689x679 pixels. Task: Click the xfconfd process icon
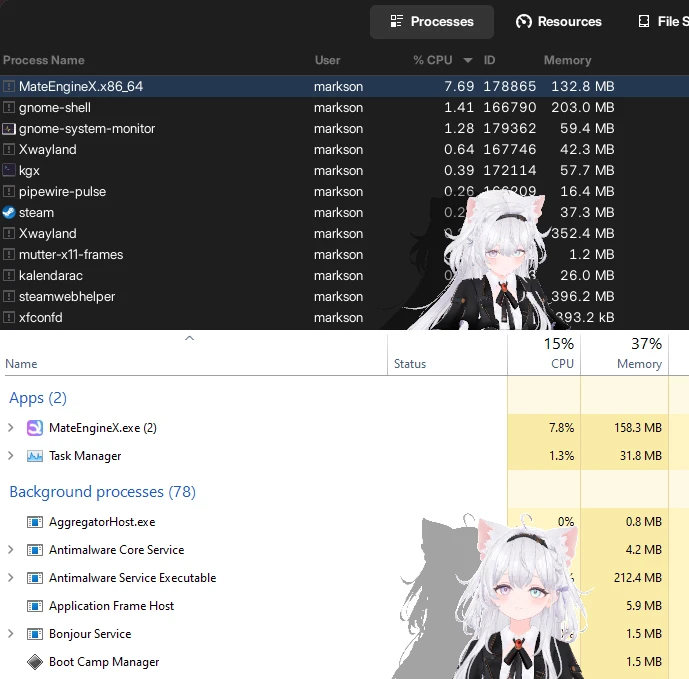[x=9, y=317]
